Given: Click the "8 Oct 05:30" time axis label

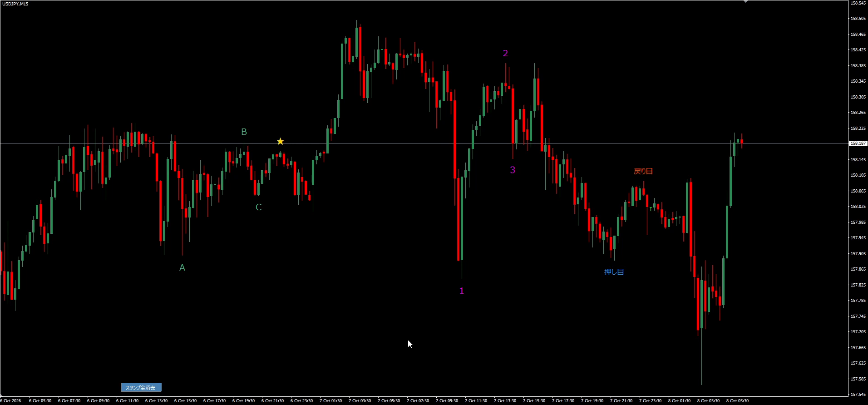Looking at the screenshot, I should coord(737,401).
